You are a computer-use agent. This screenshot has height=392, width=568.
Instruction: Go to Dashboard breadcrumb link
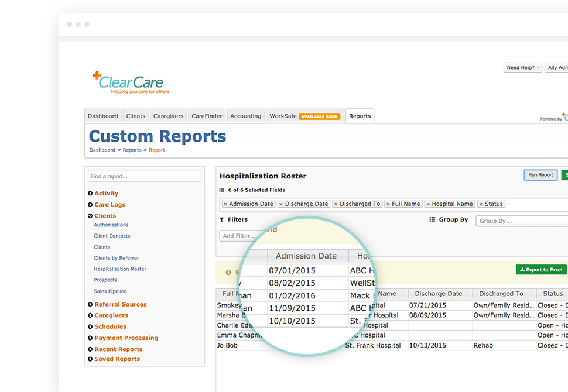coord(102,150)
